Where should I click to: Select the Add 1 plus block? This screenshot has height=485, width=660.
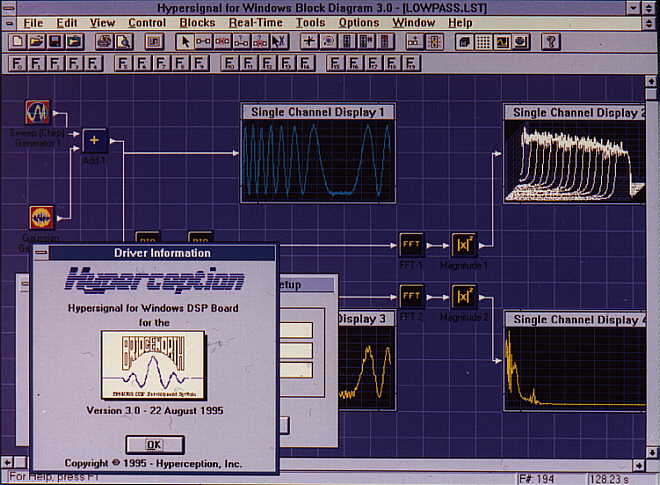(95, 141)
